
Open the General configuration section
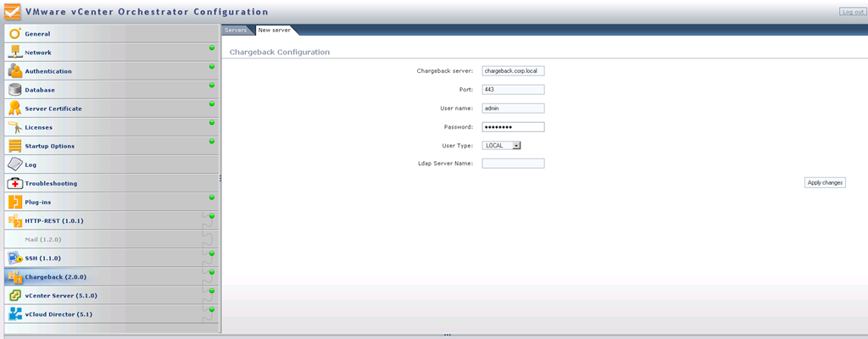pos(111,34)
